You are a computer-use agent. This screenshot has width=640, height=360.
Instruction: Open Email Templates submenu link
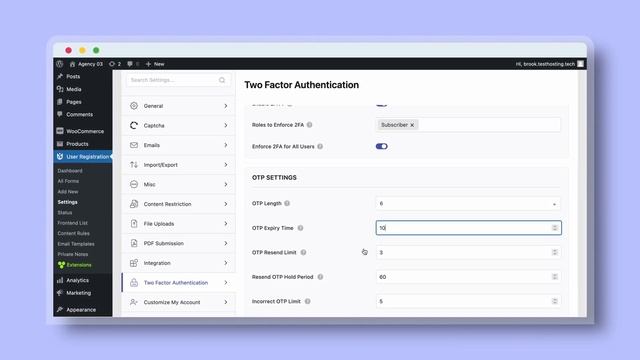click(76, 244)
